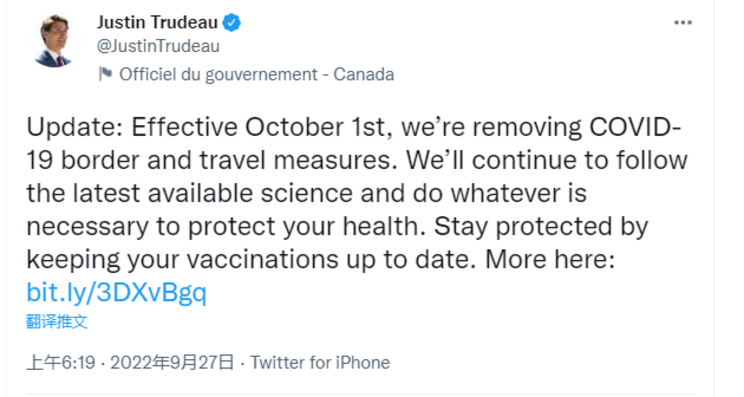The width and height of the screenshot is (744, 397).
Task: Click 翻译推文 to translate the tweet
Action: 56,322
